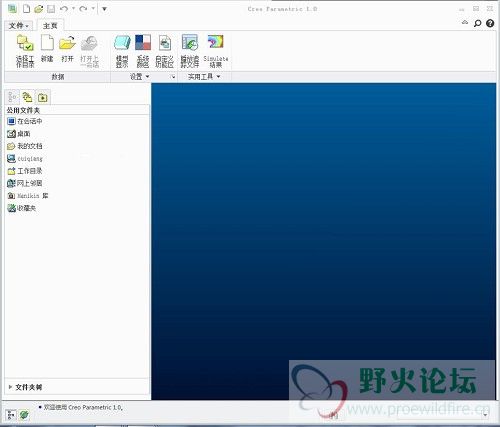Open Model Display settings icon
Viewport: 500px width, 427px height.
point(122,51)
